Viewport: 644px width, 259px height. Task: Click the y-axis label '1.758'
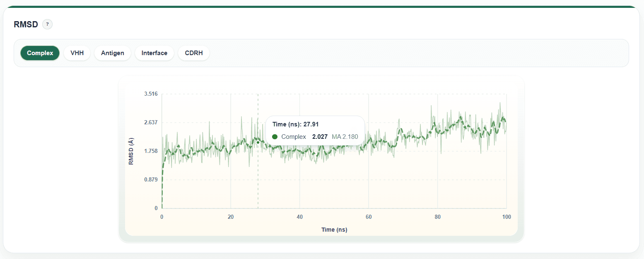pos(151,151)
